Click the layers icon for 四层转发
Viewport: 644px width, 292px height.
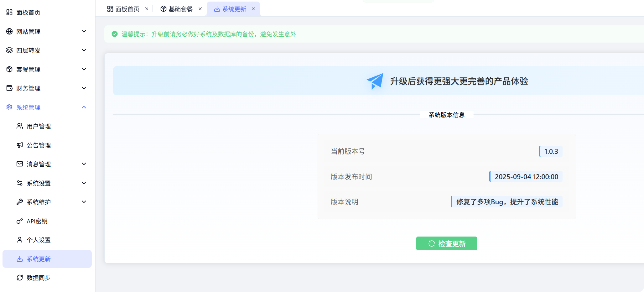[x=9, y=50]
